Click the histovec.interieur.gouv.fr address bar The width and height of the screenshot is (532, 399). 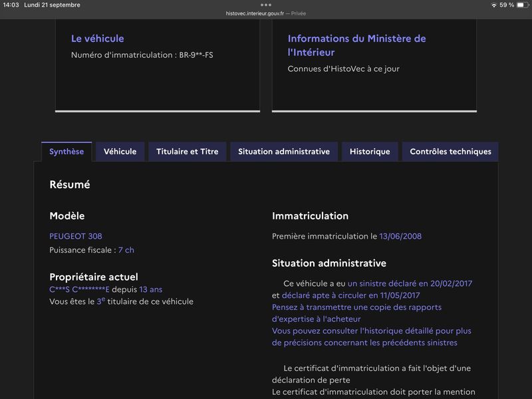(265, 13)
